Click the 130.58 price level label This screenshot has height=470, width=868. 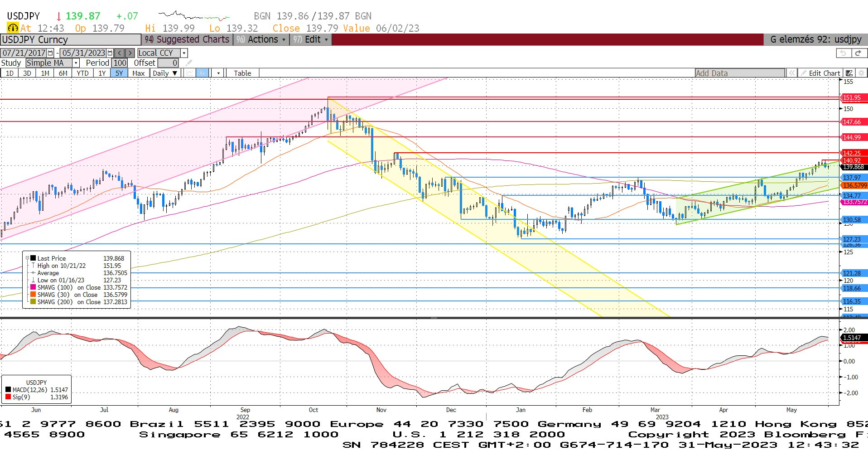854,220
